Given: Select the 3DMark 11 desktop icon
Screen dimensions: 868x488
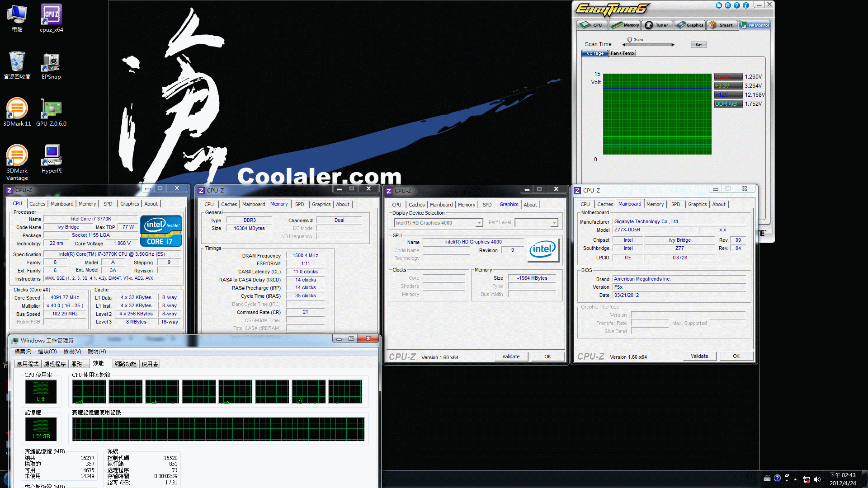Looking at the screenshot, I should 17,112.
